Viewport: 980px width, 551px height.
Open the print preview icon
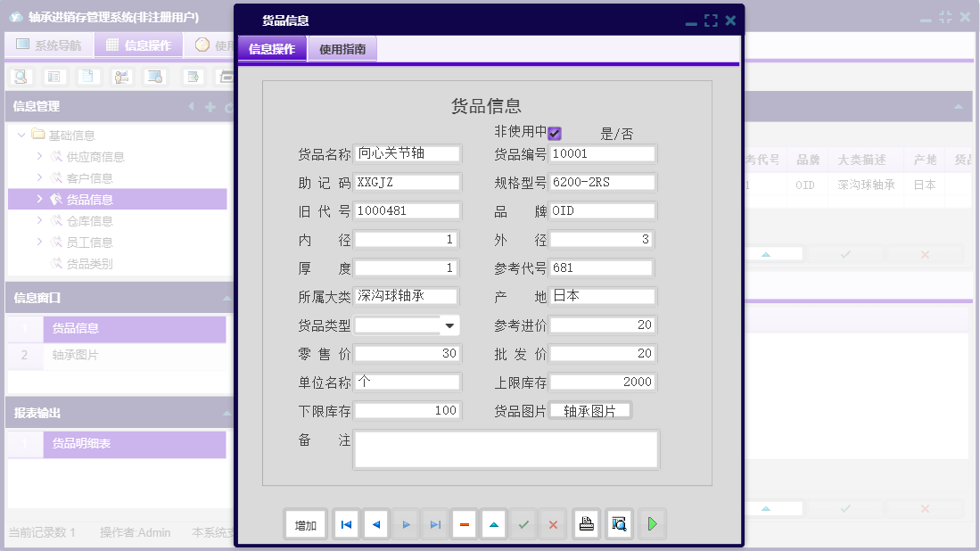(619, 524)
